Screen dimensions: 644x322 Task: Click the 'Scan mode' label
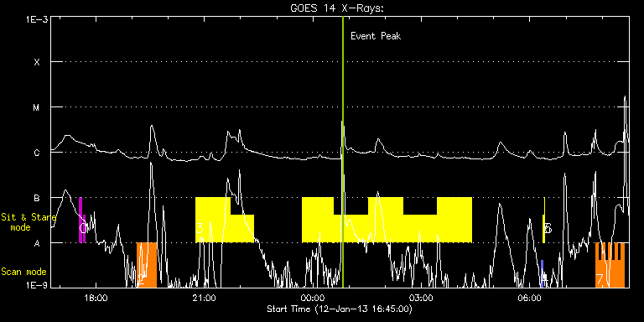coord(23,272)
